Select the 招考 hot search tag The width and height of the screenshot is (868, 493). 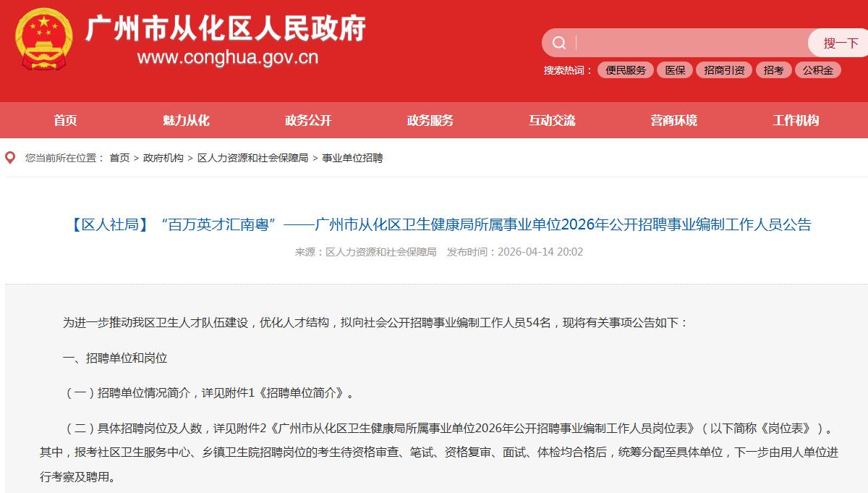[x=773, y=70]
